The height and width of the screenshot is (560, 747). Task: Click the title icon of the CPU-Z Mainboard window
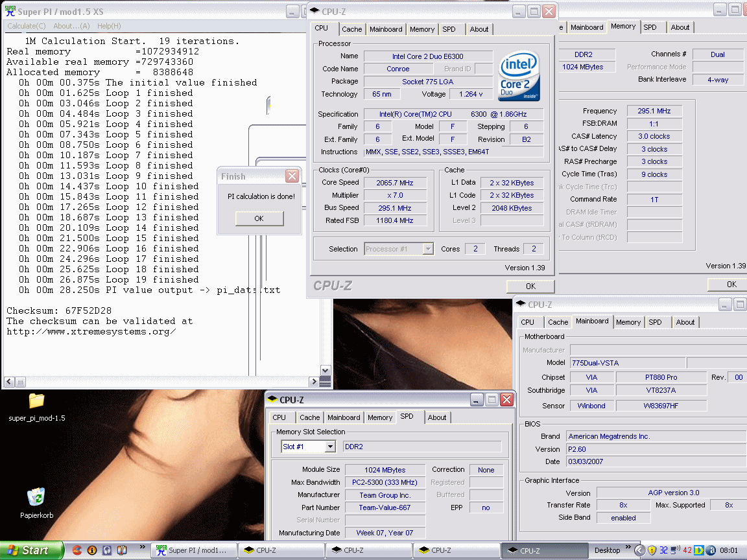(x=520, y=304)
